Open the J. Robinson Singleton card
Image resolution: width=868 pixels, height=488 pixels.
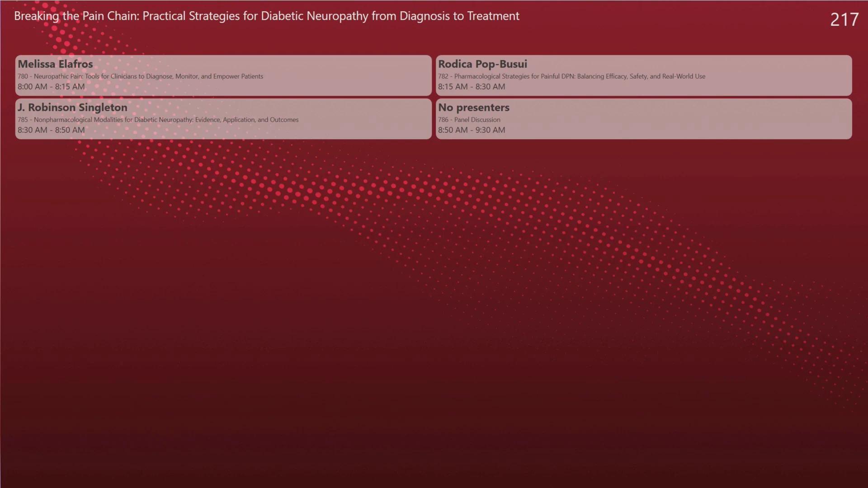223,119
